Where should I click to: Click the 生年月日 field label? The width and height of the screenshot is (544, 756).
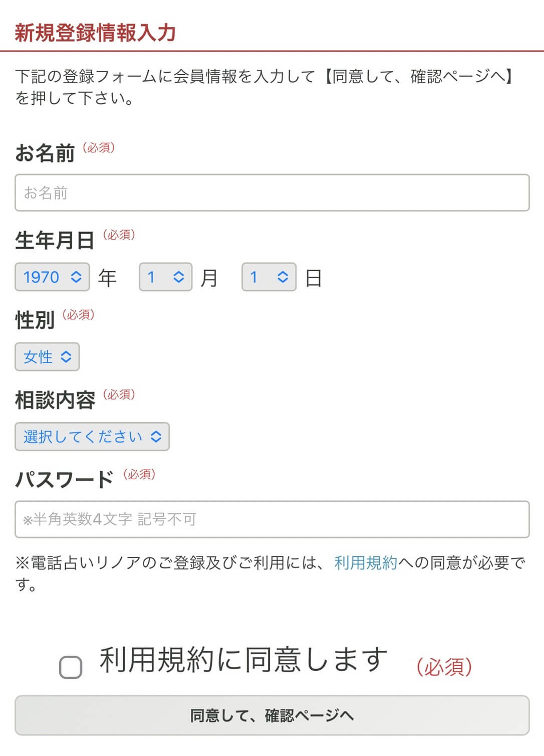pos(55,240)
